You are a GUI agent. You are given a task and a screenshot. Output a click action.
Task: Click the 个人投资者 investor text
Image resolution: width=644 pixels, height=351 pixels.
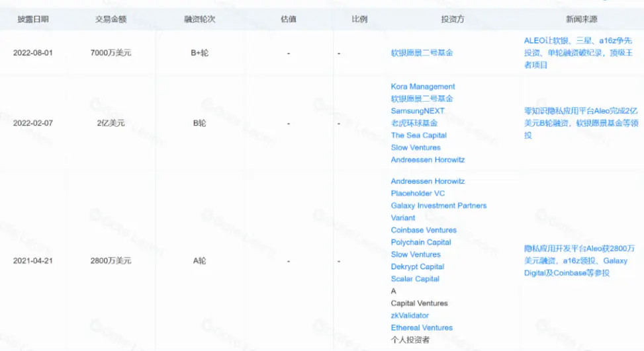410,340
